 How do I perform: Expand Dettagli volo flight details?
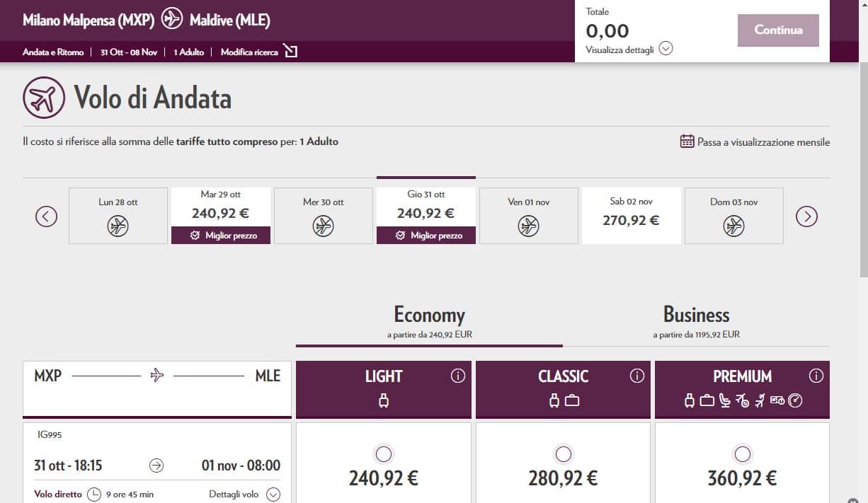point(273,495)
